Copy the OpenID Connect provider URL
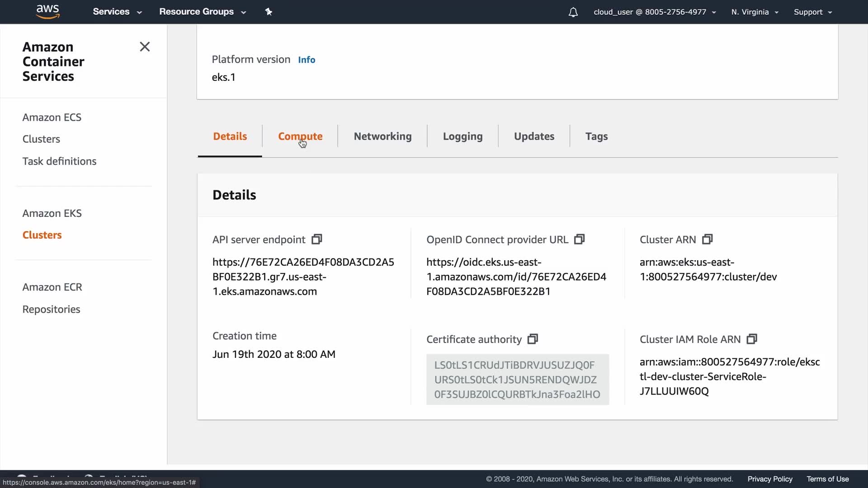This screenshot has width=868, height=488. pos(579,239)
